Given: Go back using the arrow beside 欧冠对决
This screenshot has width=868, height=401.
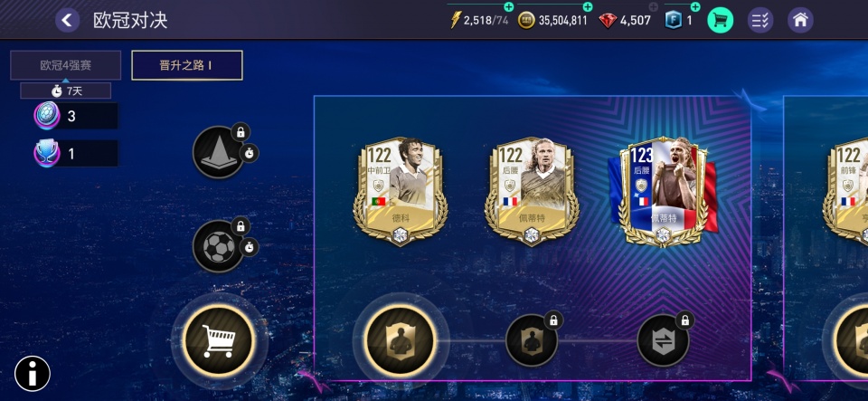Looking at the screenshot, I should [x=67, y=21].
